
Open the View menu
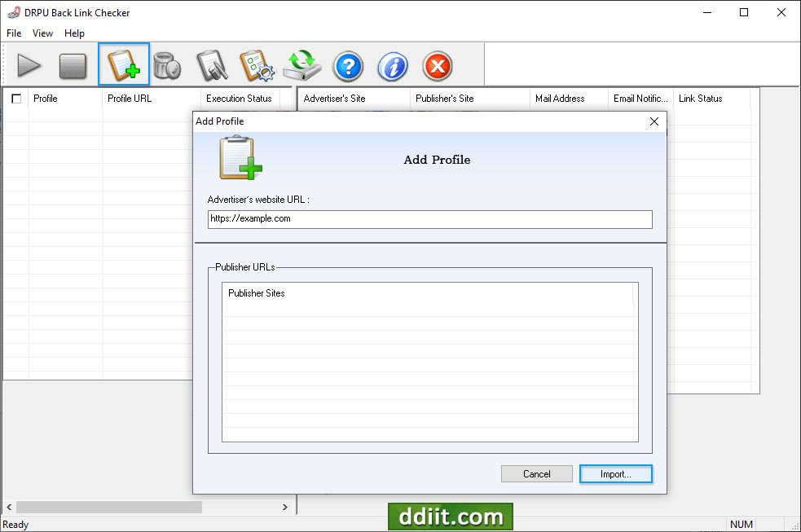tap(42, 33)
